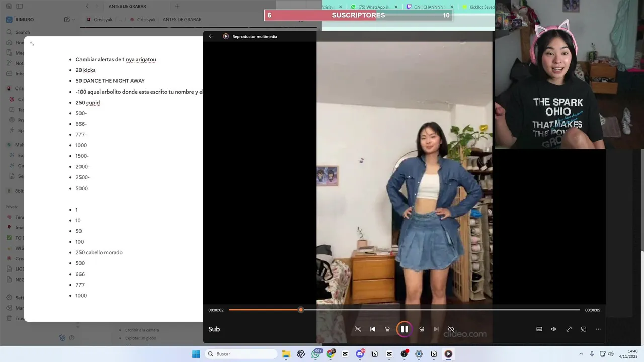Viewport: 644px width, 362px height.
Task: Select the ANTES DE GRABAR tab
Action: point(127,6)
